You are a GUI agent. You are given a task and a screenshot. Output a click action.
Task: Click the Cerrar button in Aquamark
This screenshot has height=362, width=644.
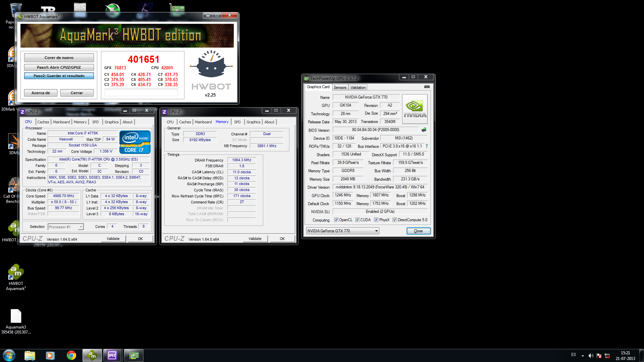77,93
